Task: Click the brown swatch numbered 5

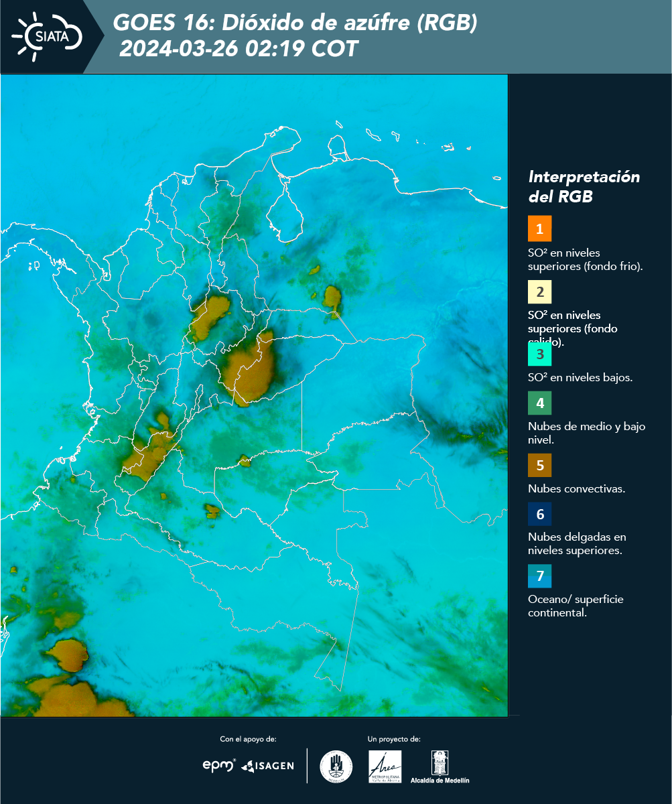Action: coord(539,465)
